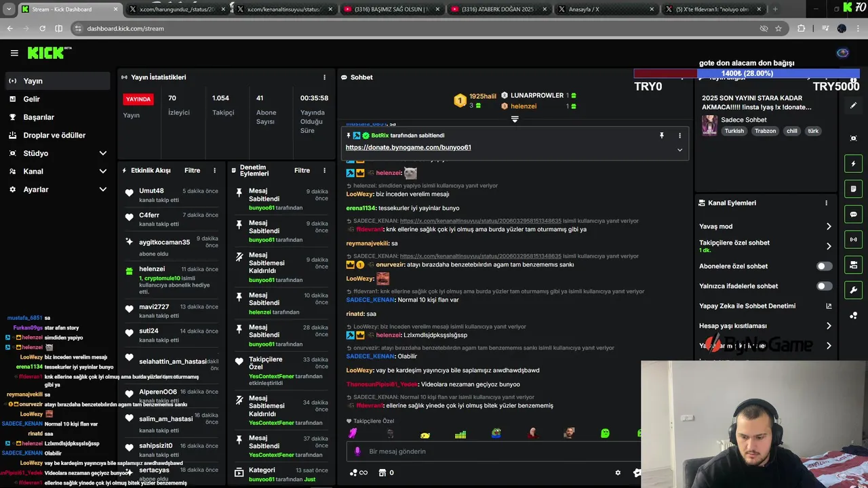The image size is (868, 488).
Task: Click the donation goal progress bar
Action: pyautogui.click(x=747, y=73)
